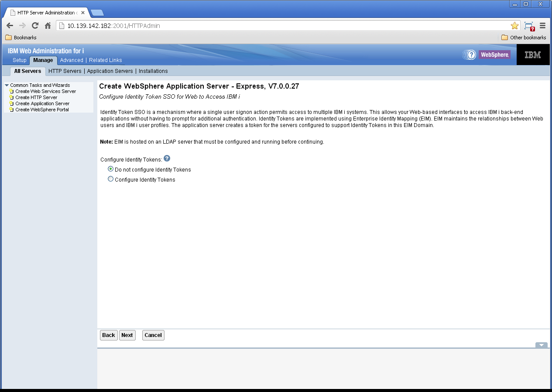Click the browser Forward arrow
Viewport: 552px width, 392px height.
coord(22,26)
